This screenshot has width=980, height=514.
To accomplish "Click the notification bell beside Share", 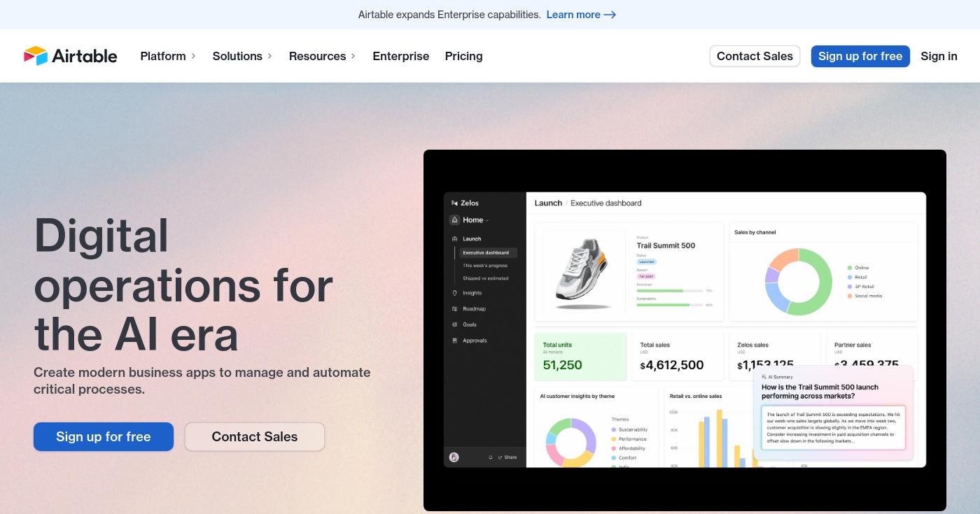I will pyautogui.click(x=490, y=457).
